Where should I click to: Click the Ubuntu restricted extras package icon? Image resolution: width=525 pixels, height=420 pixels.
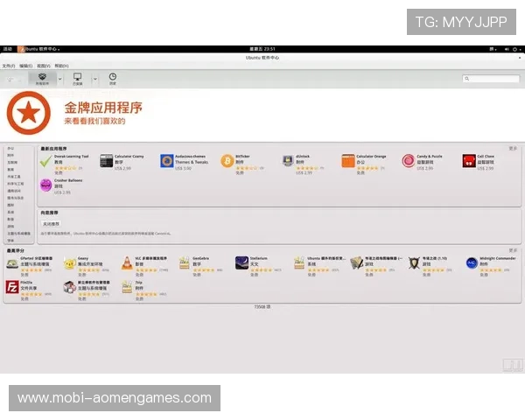(x=299, y=262)
